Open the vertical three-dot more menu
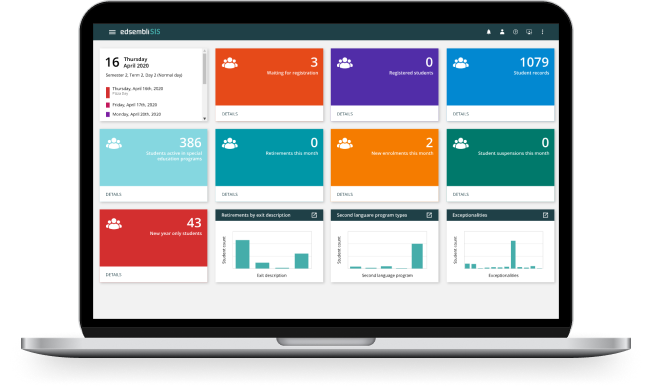The image size is (652, 386). click(542, 32)
